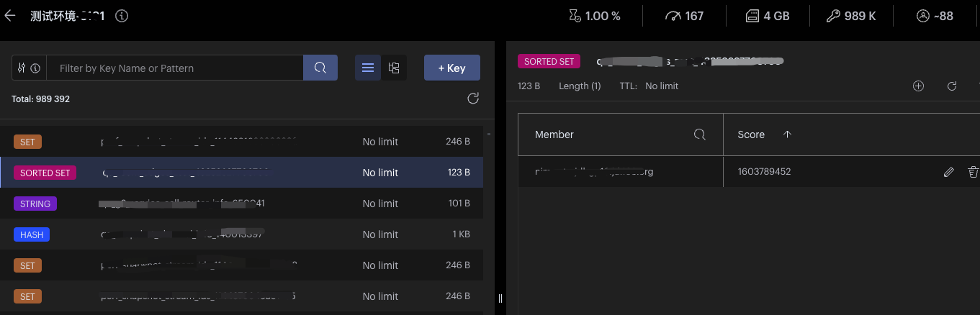Edit score of member 1603789452
This screenshot has height=315, width=980.
click(x=949, y=172)
